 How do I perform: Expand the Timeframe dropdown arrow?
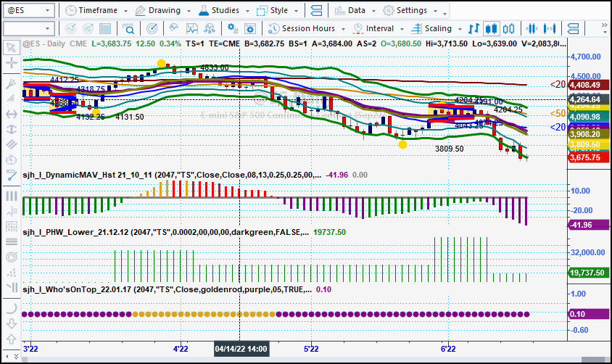[125, 11]
